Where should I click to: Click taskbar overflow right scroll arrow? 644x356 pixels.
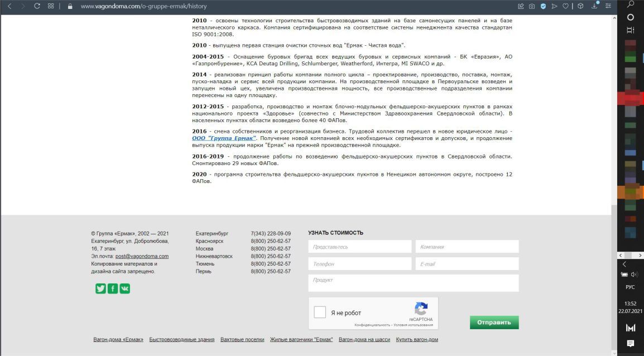pos(640,256)
